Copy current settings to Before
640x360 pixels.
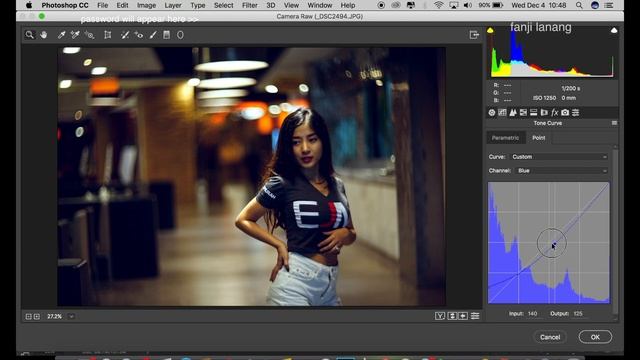coord(463,316)
